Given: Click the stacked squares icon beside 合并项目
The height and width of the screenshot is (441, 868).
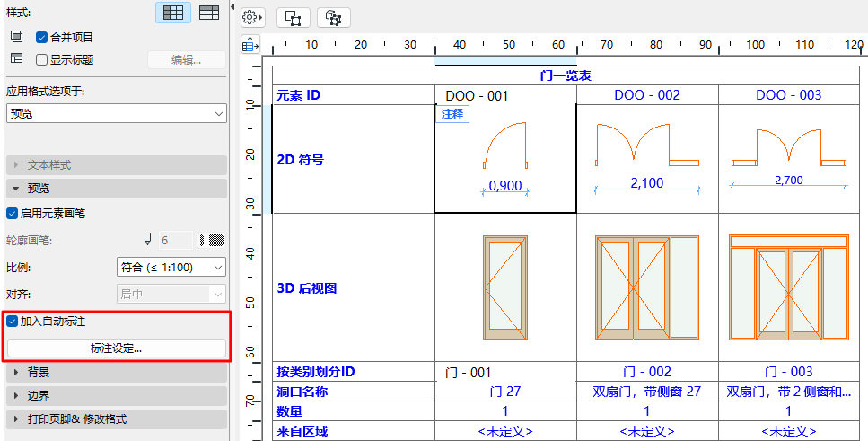Looking at the screenshot, I should pyautogui.click(x=17, y=37).
